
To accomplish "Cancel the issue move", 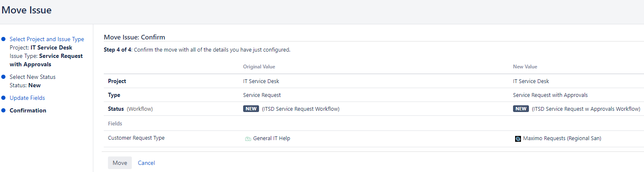I will [x=146, y=163].
